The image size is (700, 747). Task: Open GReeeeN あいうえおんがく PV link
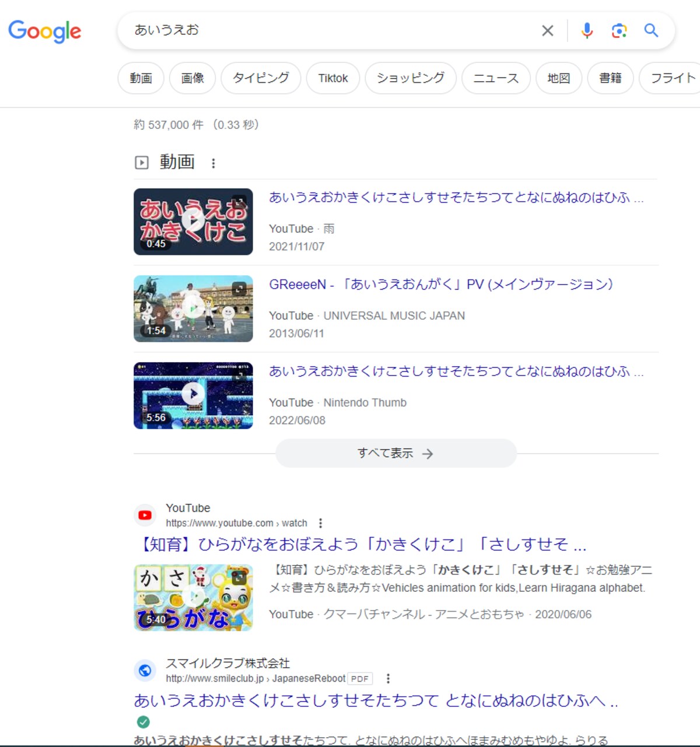(x=441, y=285)
